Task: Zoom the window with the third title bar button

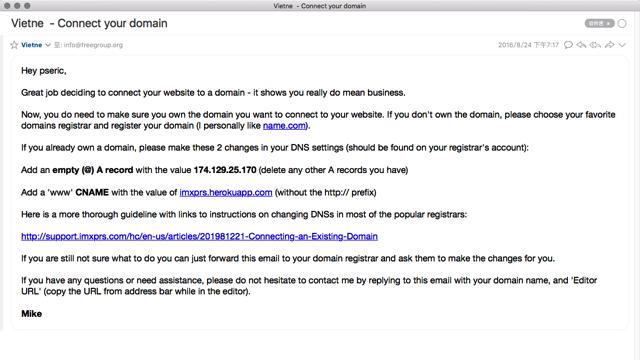Action: (x=27, y=6)
